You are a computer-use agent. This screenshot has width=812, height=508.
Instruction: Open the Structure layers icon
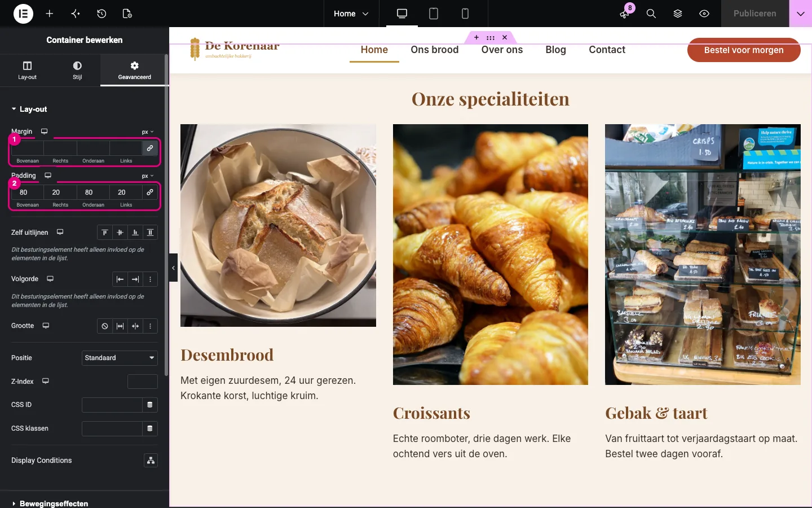(678, 14)
